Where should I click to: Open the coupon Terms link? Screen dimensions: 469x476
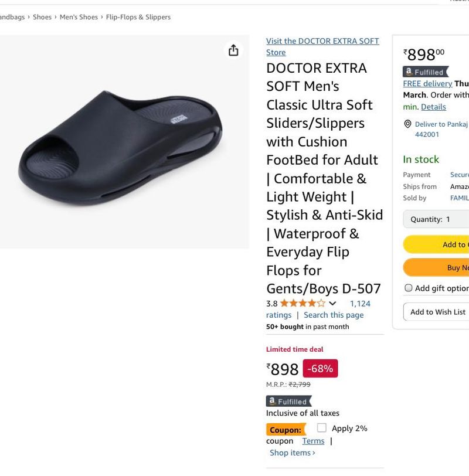click(x=313, y=441)
